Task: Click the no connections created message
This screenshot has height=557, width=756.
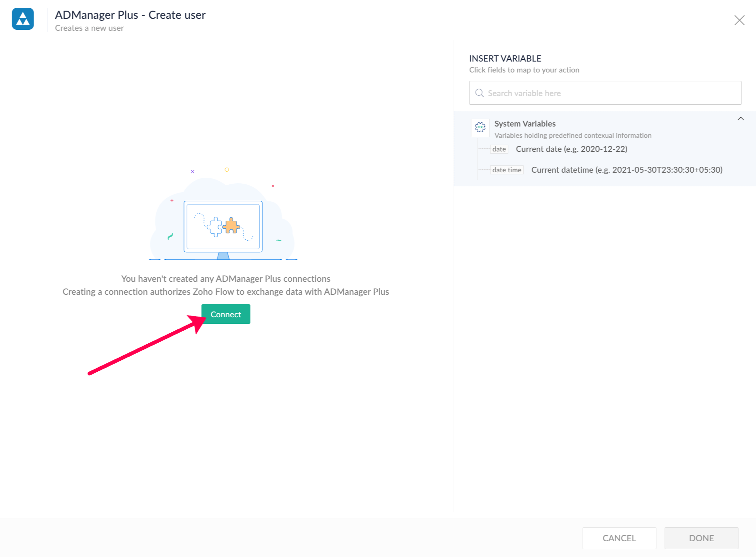Action: tap(225, 279)
